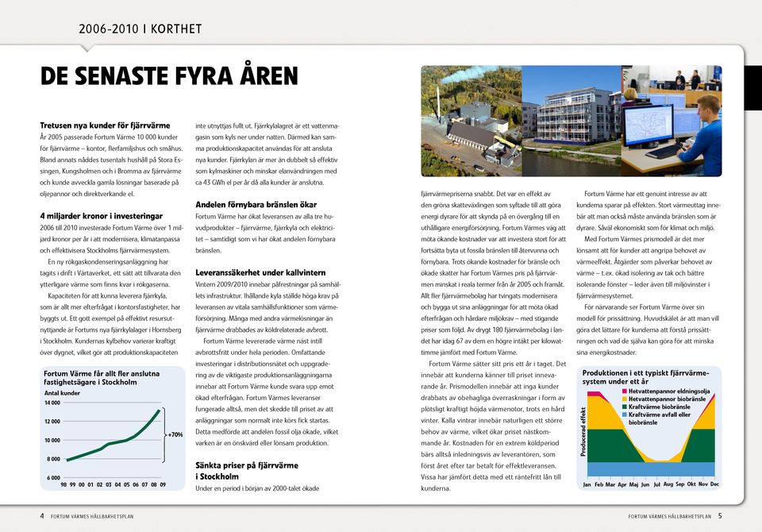Click paragraph starting 'Vintern 2009/2010 innebar'
The image size is (762, 532).
(267, 306)
